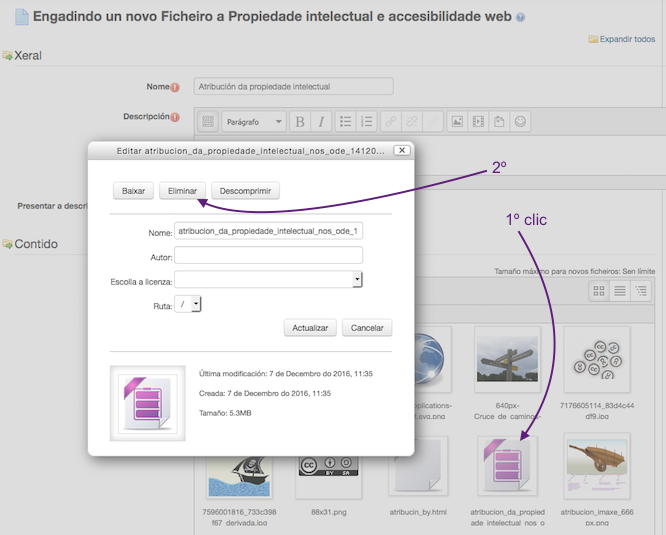Click Descomprimir to unzip the file

tap(245, 190)
